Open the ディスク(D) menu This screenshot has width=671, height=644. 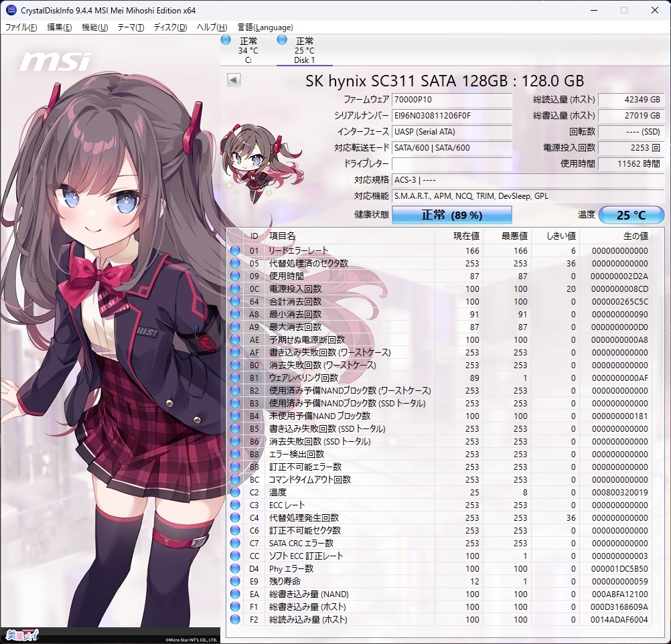(170, 27)
